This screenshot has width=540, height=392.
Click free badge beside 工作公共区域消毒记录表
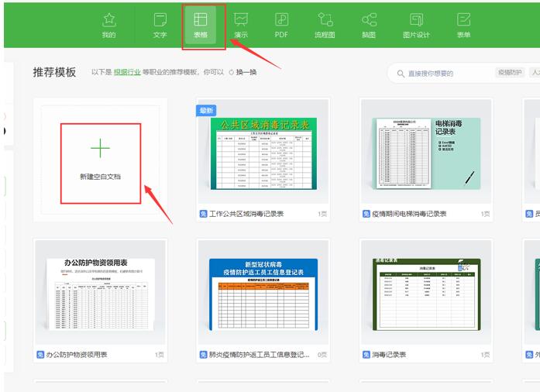click(203, 214)
